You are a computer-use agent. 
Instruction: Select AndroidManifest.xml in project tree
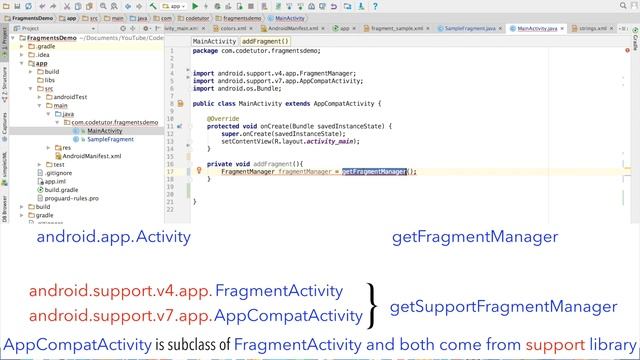click(92, 156)
